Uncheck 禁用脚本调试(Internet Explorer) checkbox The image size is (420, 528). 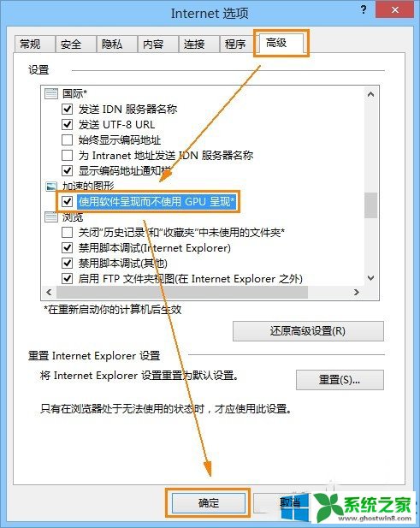(68, 248)
